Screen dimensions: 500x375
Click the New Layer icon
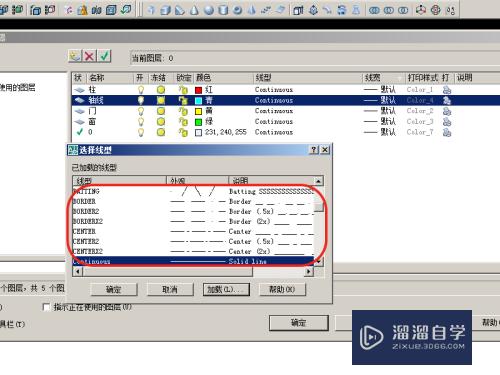75,56
